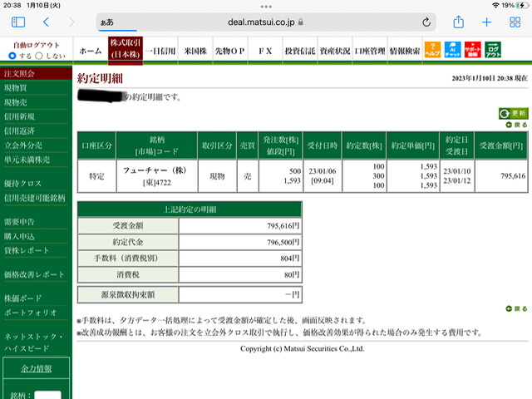Screen dimensions: 532x399
Task: Open the red サポート動画 icon
Action: click(473, 50)
